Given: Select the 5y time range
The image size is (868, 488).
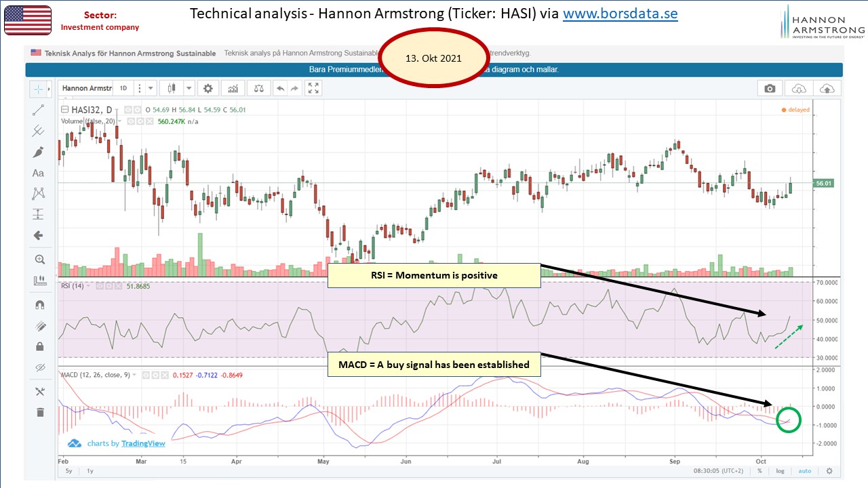Looking at the screenshot, I should point(68,471).
